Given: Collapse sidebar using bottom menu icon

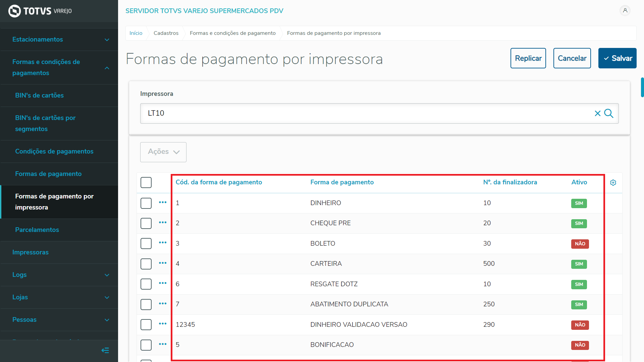Looking at the screenshot, I should pos(105,351).
